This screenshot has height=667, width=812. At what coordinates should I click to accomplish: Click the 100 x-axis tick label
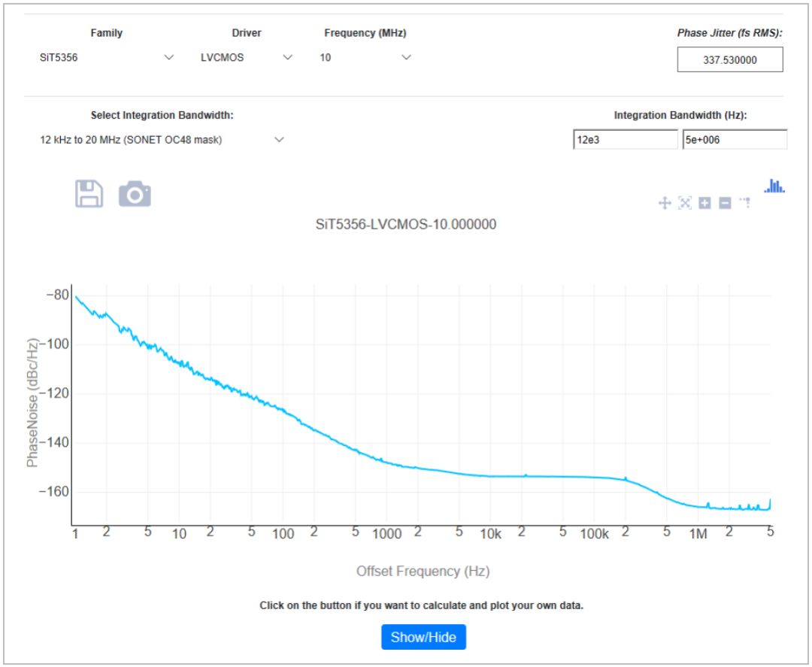point(283,534)
